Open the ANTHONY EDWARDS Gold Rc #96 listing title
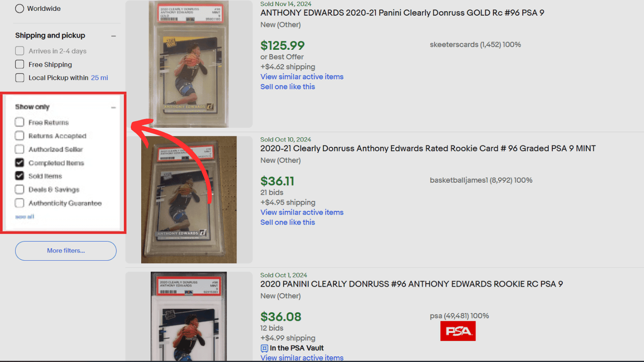Image resolution: width=644 pixels, height=362 pixels. (x=402, y=13)
